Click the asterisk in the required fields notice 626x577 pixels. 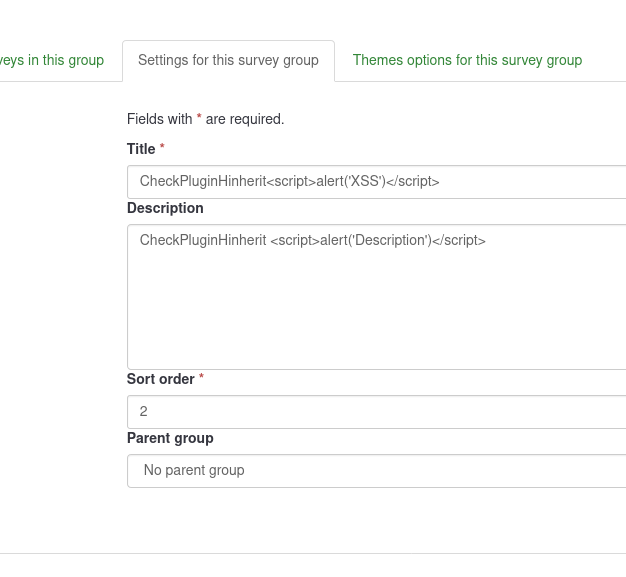(199, 118)
